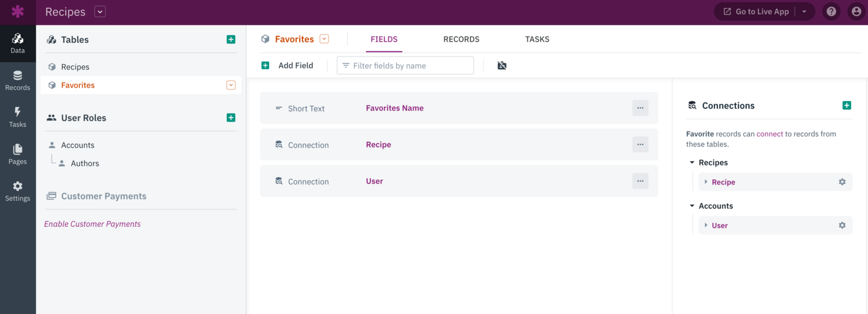This screenshot has height=314, width=868.
Task: Switch to the TASKS tab
Action: (537, 39)
